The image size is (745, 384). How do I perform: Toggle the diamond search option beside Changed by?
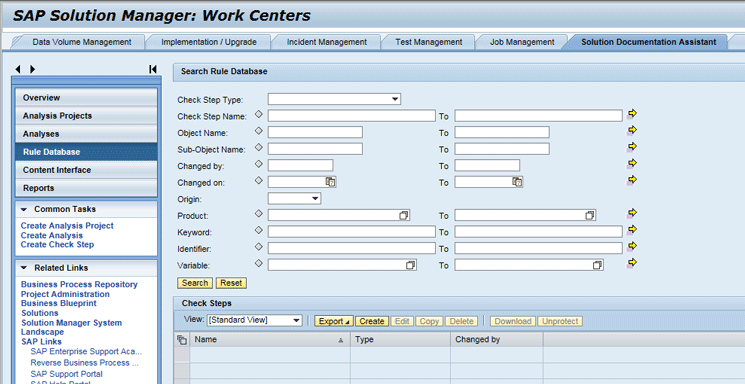(258, 163)
